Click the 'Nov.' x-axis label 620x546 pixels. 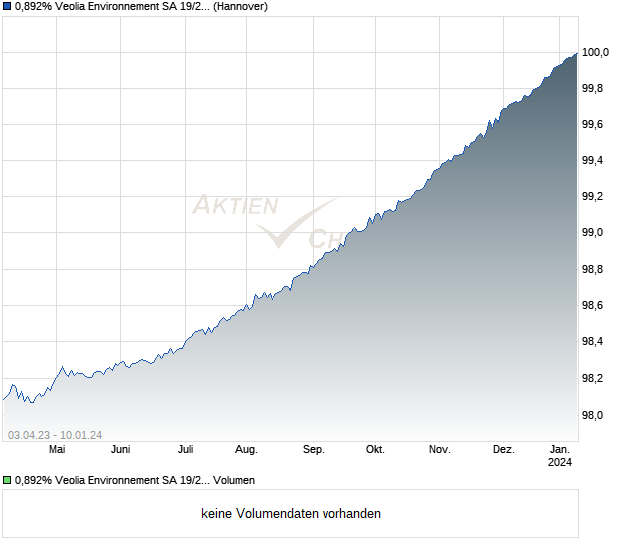(x=440, y=449)
